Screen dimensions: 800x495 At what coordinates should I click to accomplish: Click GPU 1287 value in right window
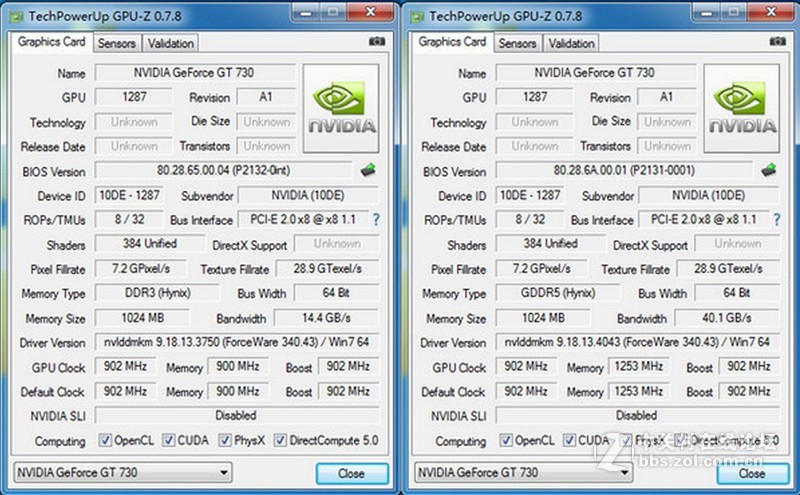click(x=535, y=97)
